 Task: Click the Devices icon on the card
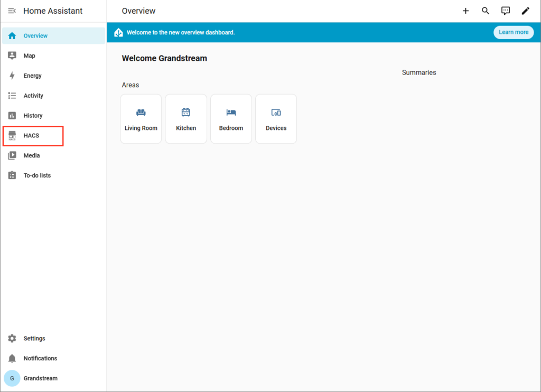(276, 113)
